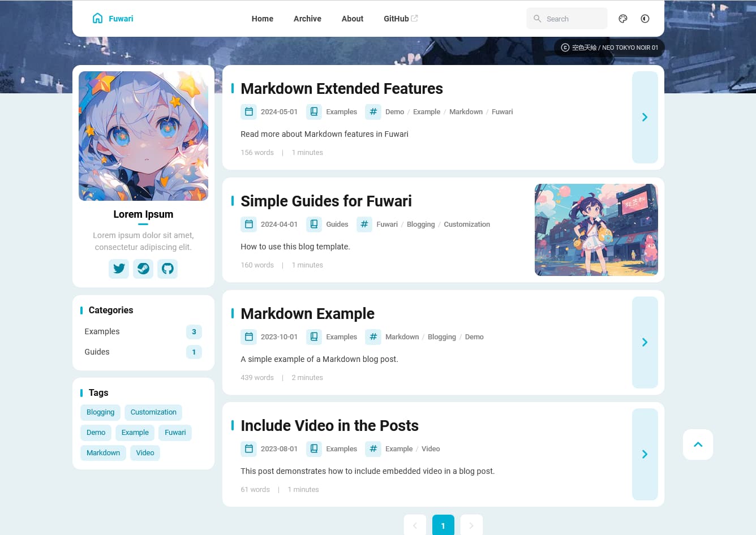The width and height of the screenshot is (756, 535).
Task: Select page 1 in pagination
Action: 443,525
